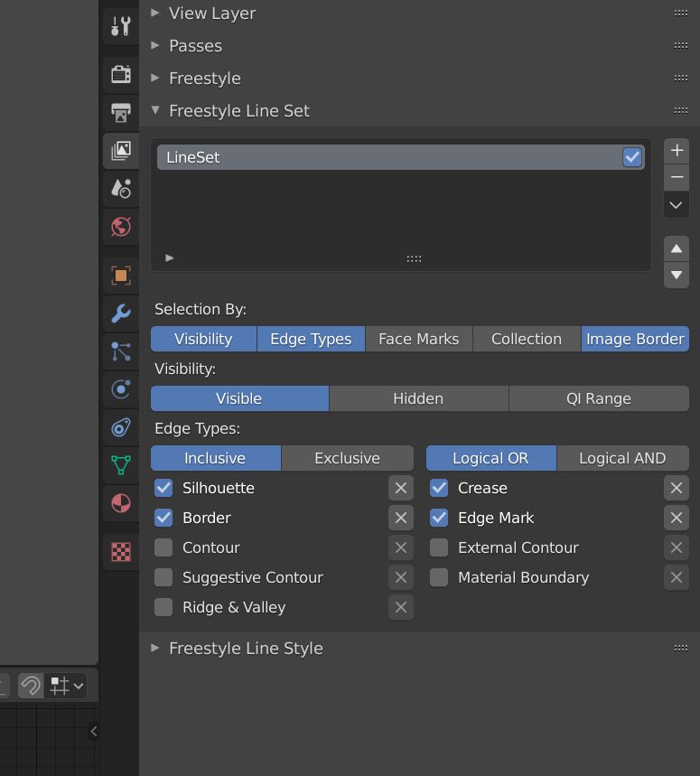The image size is (700, 776).
Task: Open the World properties tab
Action: (121, 227)
